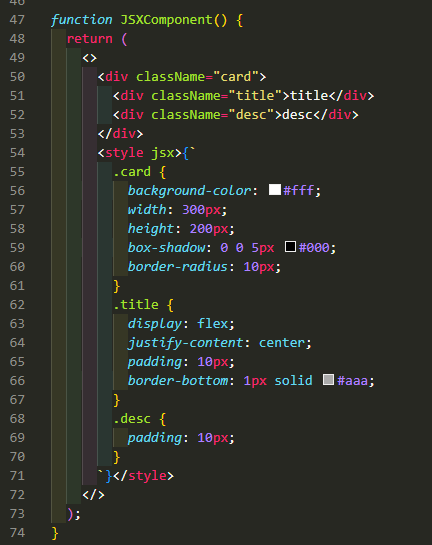Viewport: 432px width, 545px height.
Task: Click the closing style tag
Action: click(x=143, y=475)
